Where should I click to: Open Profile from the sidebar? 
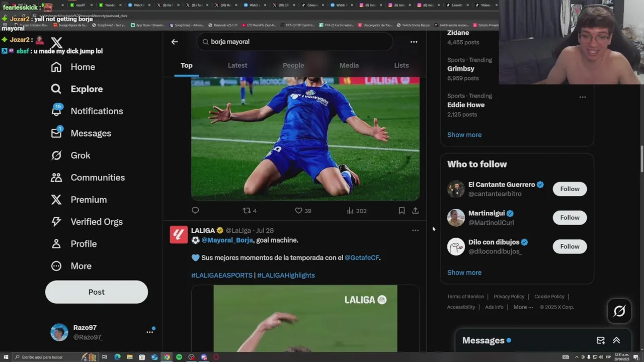74,244
